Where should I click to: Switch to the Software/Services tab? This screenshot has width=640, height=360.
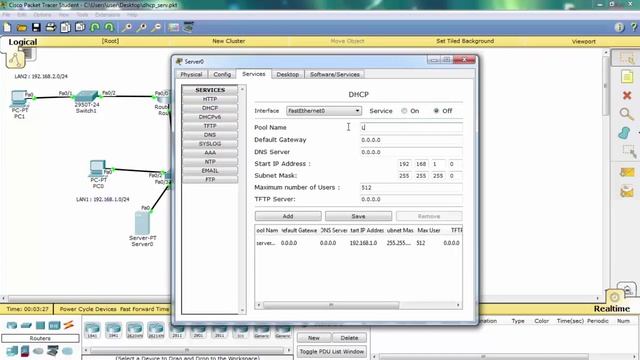coord(335,74)
